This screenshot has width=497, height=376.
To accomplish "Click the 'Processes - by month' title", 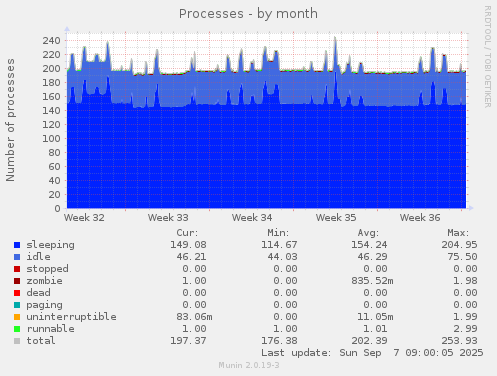I will (248, 14).
